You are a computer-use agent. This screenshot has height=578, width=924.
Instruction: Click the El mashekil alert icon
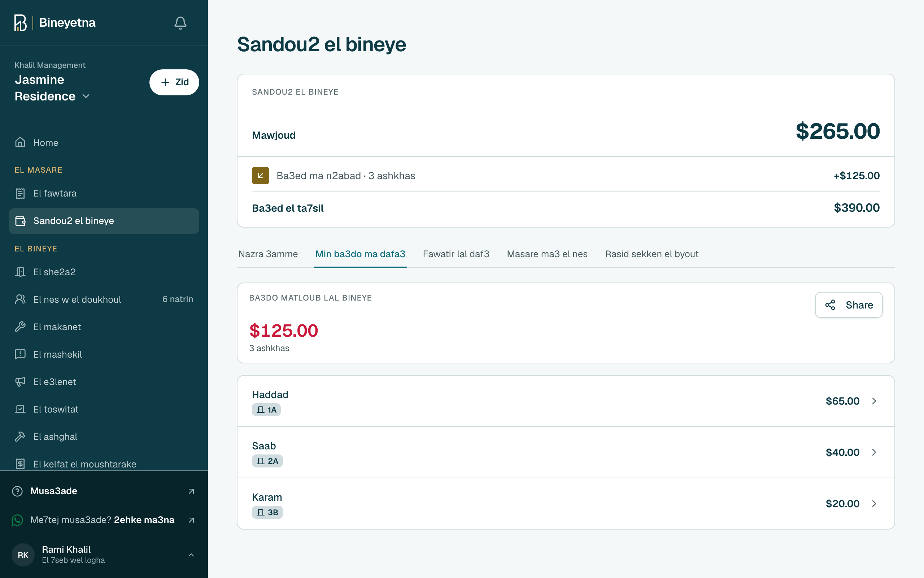20,354
